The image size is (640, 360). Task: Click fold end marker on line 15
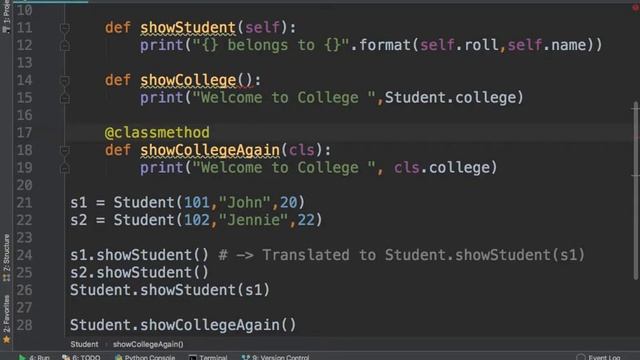[x=64, y=98]
